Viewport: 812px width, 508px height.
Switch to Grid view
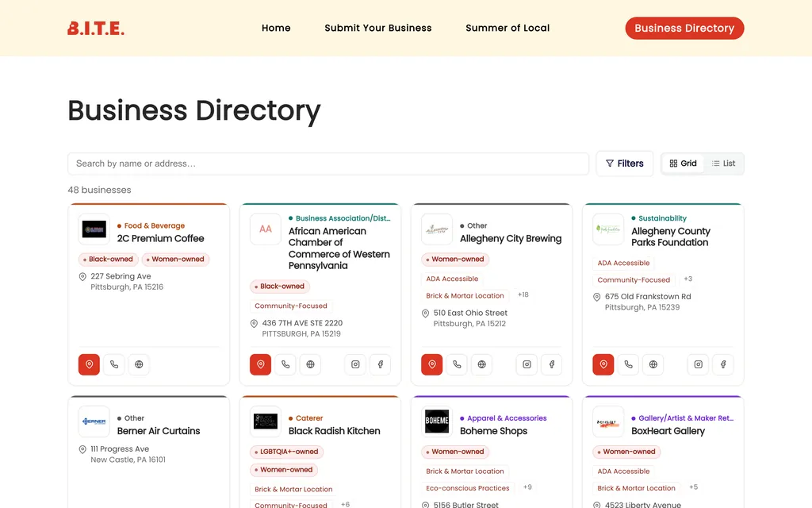coord(683,164)
